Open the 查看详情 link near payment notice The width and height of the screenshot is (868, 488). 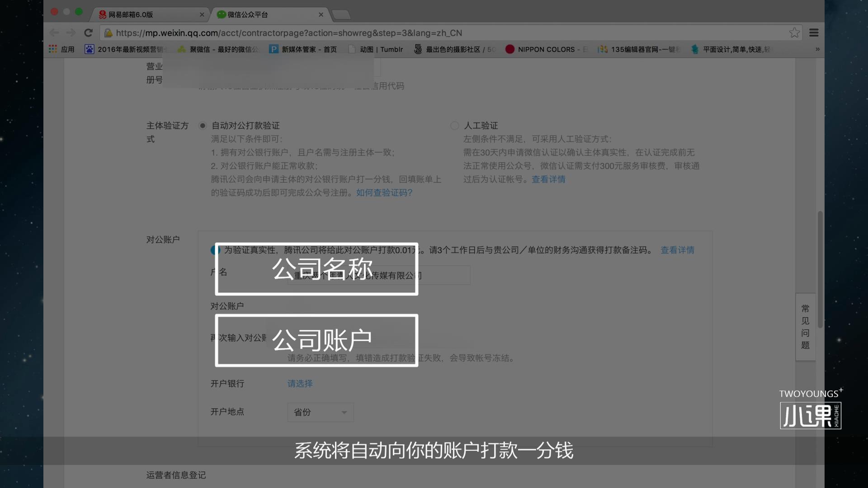(677, 250)
